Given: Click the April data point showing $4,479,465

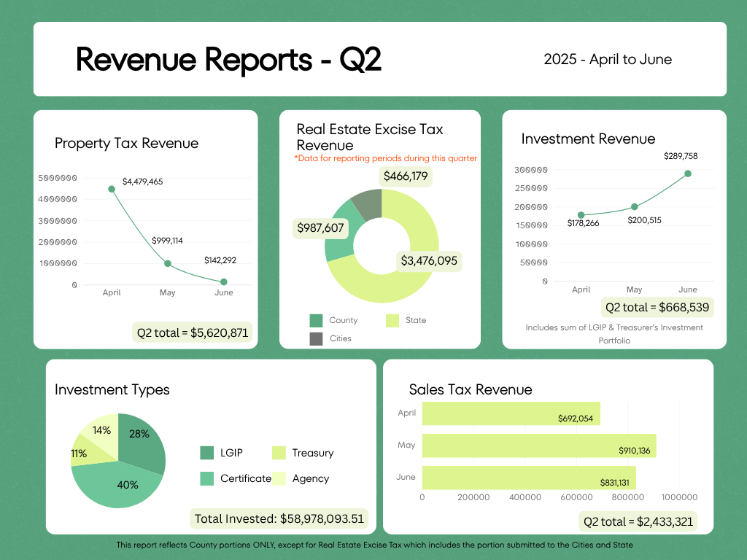Looking at the screenshot, I should tap(111, 188).
